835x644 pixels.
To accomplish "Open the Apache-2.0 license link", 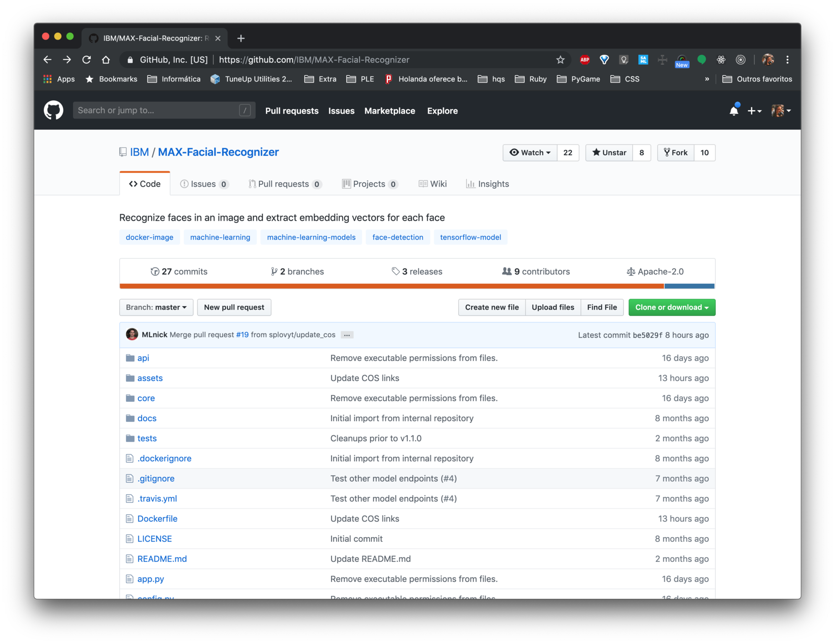I will (655, 271).
